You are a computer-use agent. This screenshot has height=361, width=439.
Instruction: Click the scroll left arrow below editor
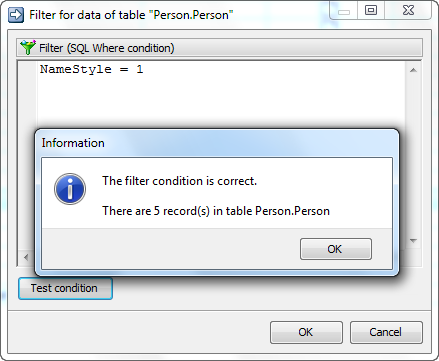[x=26, y=257]
